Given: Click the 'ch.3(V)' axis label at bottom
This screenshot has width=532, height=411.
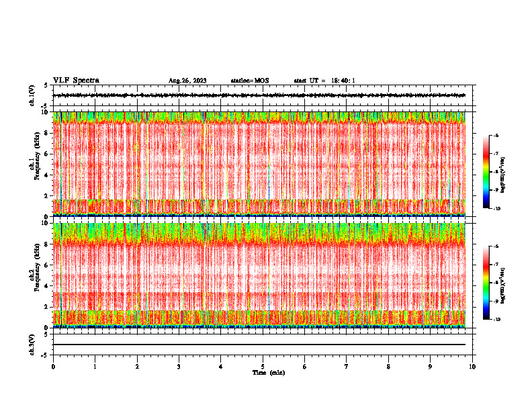Looking at the screenshot, I should [32, 345].
